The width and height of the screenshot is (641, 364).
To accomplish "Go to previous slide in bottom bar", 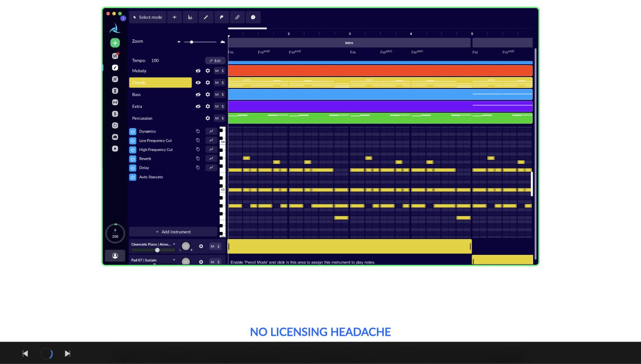I will point(25,353).
